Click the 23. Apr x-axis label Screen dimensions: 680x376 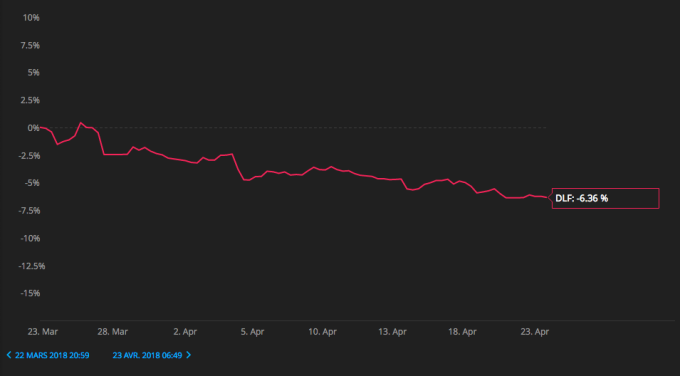[535, 332]
